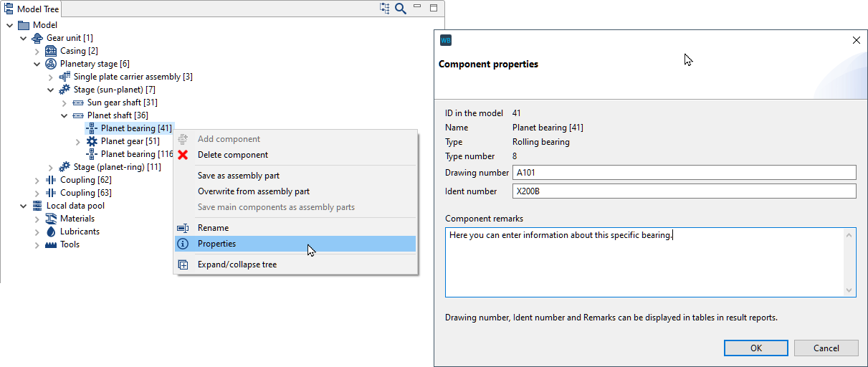868x367 pixels.
Task: Click the Coupling [62] icon
Action: click(x=51, y=180)
